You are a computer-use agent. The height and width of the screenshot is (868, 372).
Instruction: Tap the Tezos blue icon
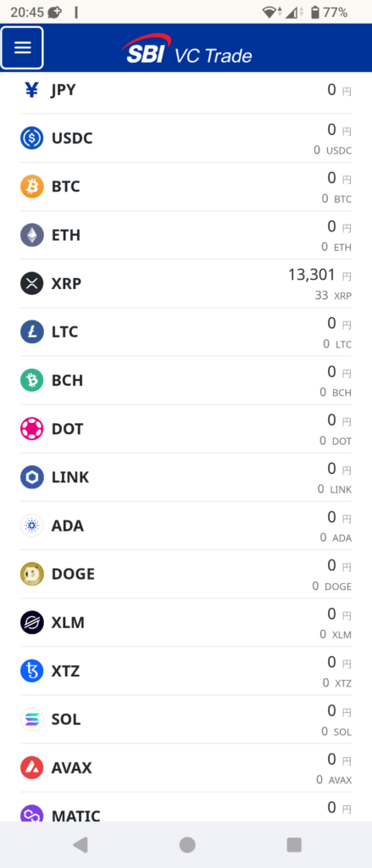coord(31,671)
